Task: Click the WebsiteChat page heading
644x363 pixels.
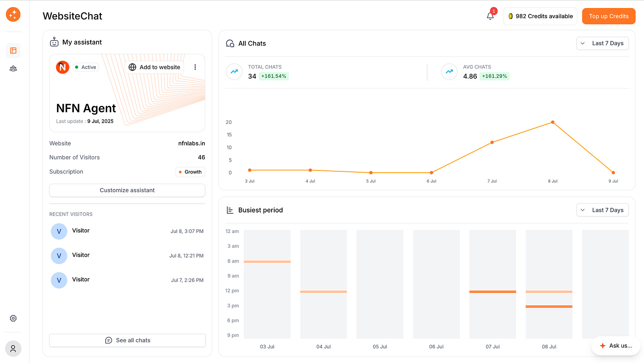Action: [73, 16]
